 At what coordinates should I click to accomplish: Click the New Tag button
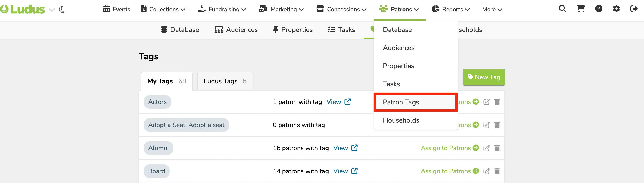point(484,77)
